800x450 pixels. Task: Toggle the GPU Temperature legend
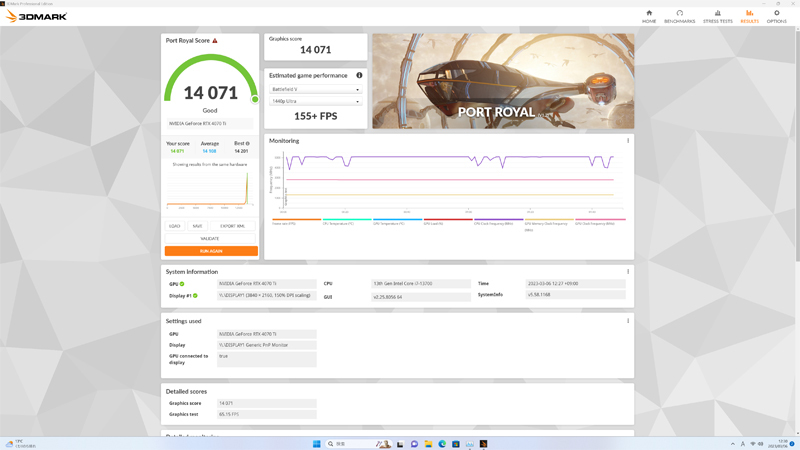coord(397,221)
